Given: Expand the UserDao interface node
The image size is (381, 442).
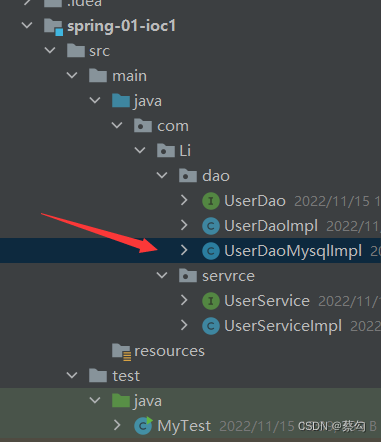Looking at the screenshot, I should click(x=184, y=200).
